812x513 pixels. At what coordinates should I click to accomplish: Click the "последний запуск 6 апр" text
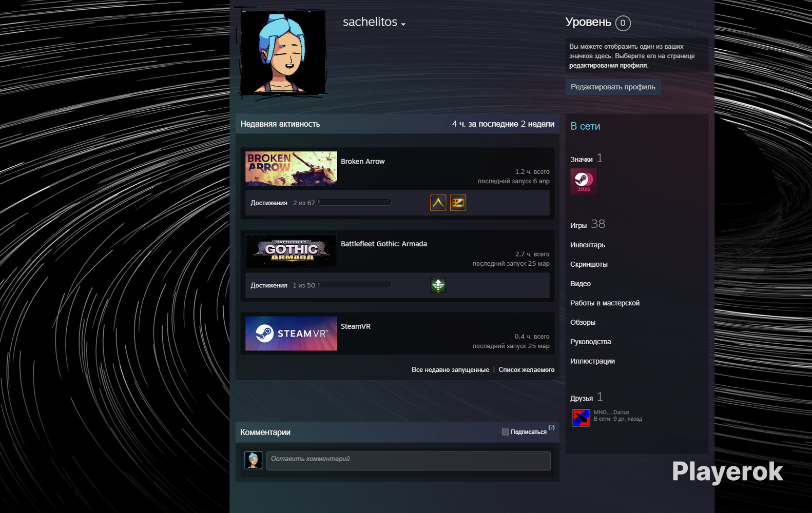pyautogui.click(x=514, y=181)
